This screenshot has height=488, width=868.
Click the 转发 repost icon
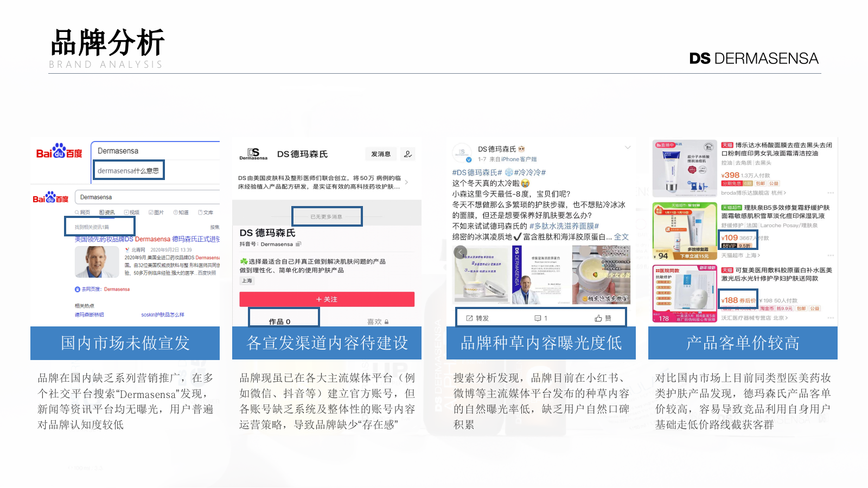(469, 318)
